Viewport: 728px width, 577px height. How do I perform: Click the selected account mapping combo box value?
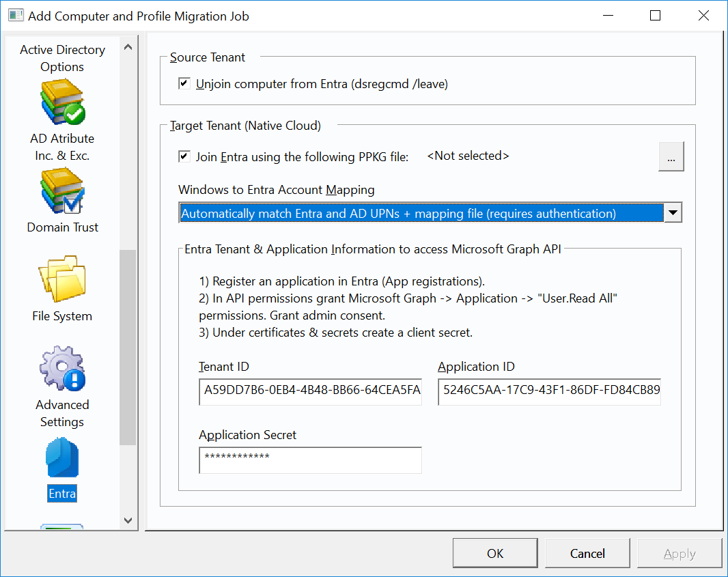coord(421,213)
